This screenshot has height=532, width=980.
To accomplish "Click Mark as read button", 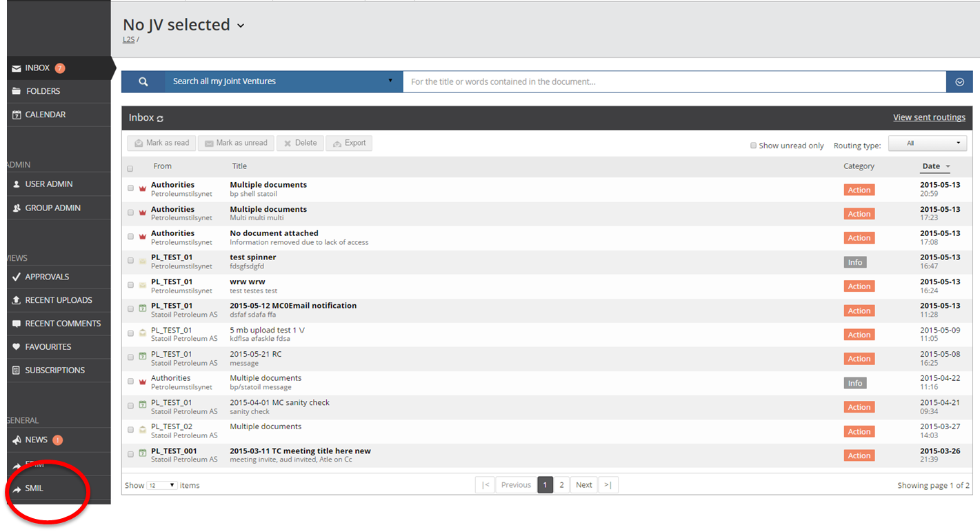I will coord(161,143).
